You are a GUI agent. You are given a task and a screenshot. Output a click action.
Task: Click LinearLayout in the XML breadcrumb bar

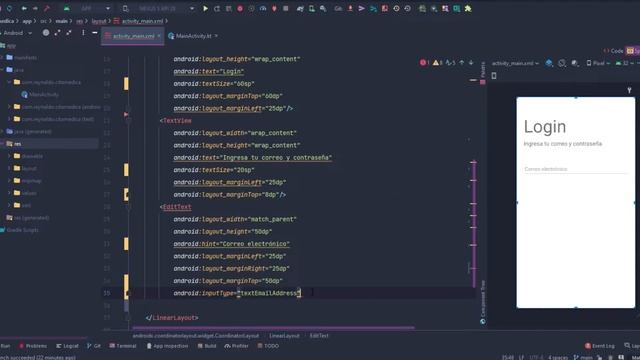click(284, 336)
